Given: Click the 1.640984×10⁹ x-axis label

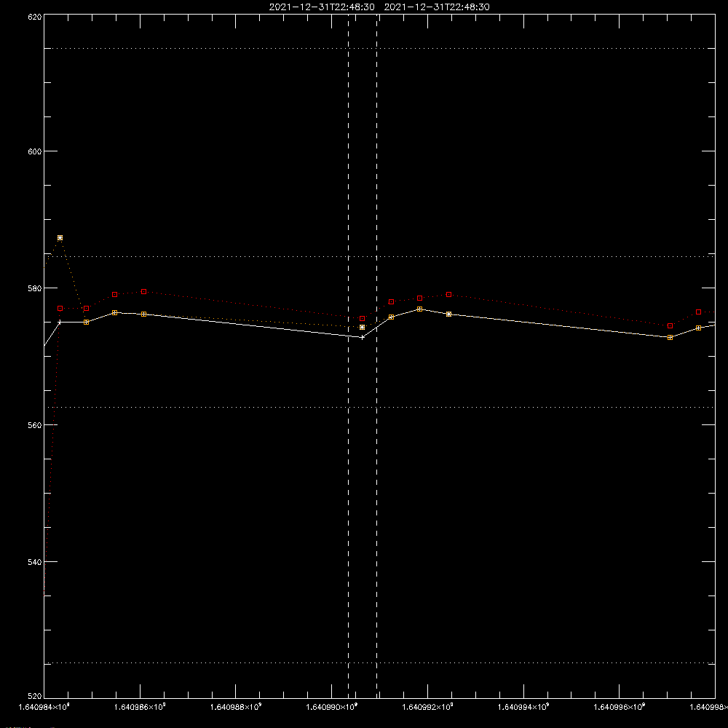Looking at the screenshot, I should pyautogui.click(x=44, y=707).
